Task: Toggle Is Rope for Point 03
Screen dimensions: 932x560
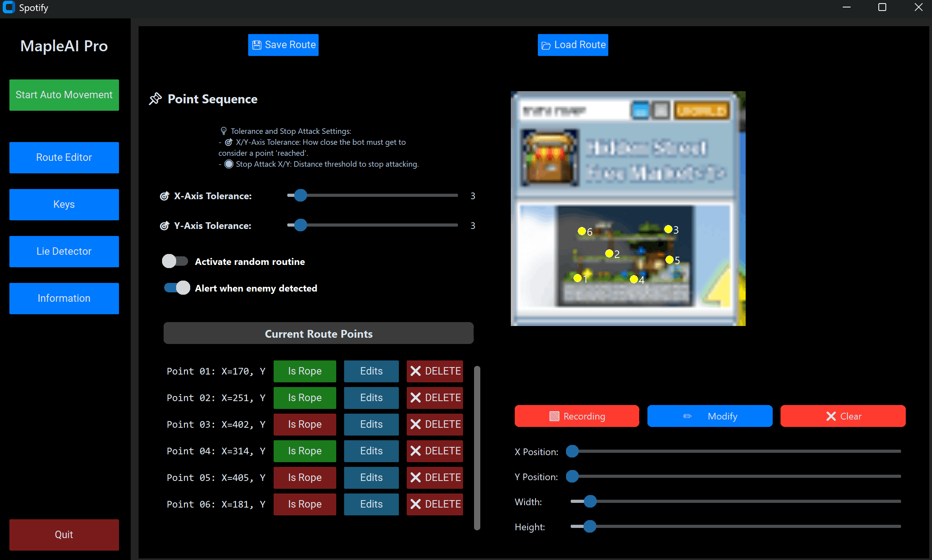Action: 305,424
